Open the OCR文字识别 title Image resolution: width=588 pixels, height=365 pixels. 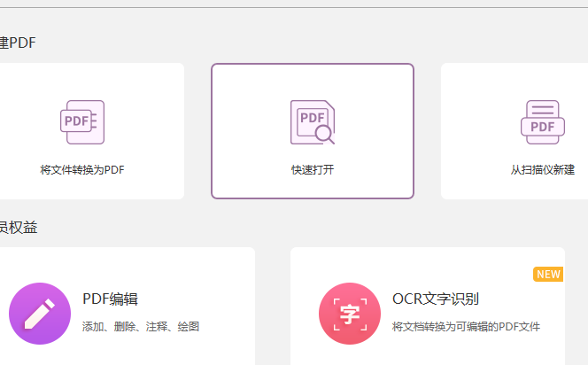point(436,299)
